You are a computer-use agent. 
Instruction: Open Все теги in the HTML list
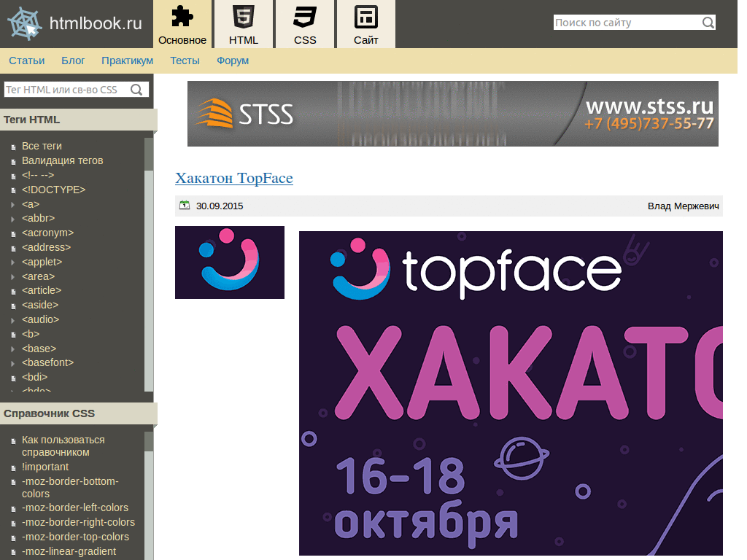(x=42, y=146)
